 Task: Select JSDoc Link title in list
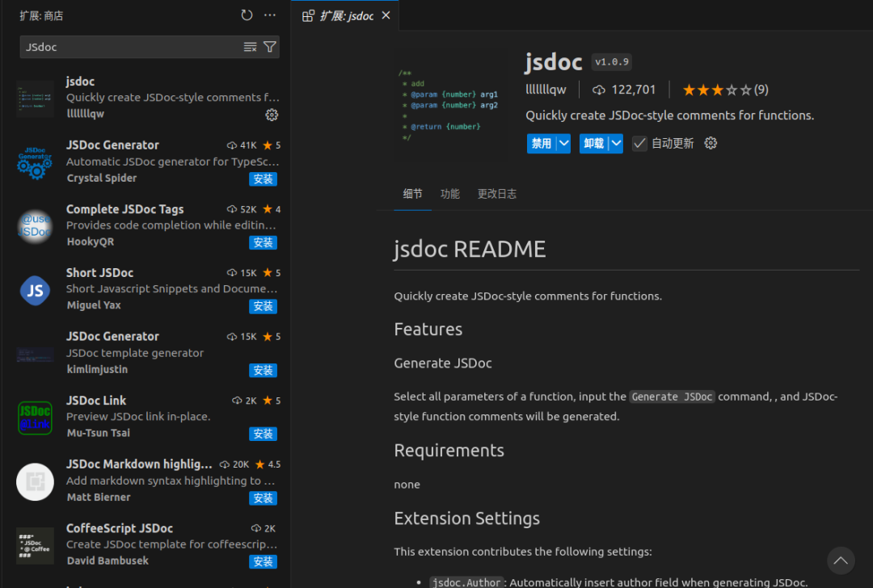pos(95,401)
